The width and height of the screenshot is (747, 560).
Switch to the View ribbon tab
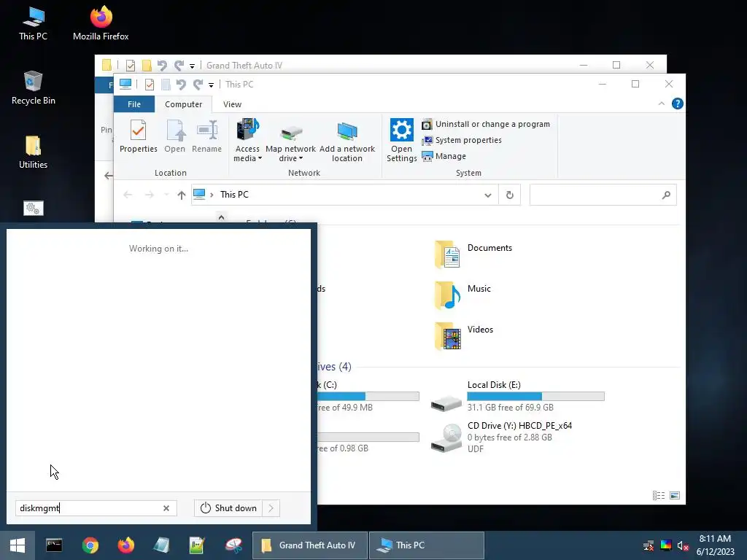pyautogui.click(x=232, y=104)
